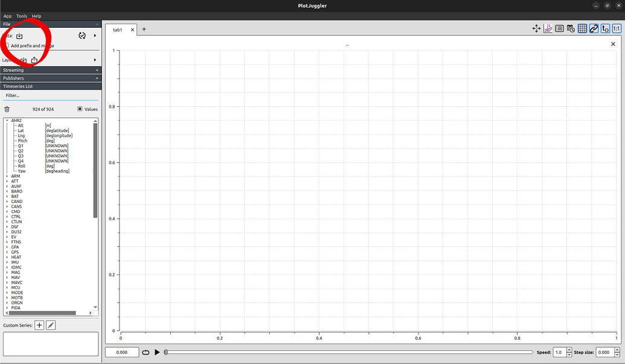
Task: Clear data using the trash icon
Action: [x=6, y=109]
